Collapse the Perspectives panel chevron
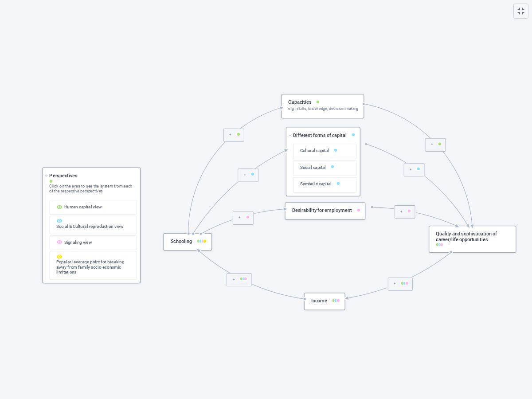 46,176
